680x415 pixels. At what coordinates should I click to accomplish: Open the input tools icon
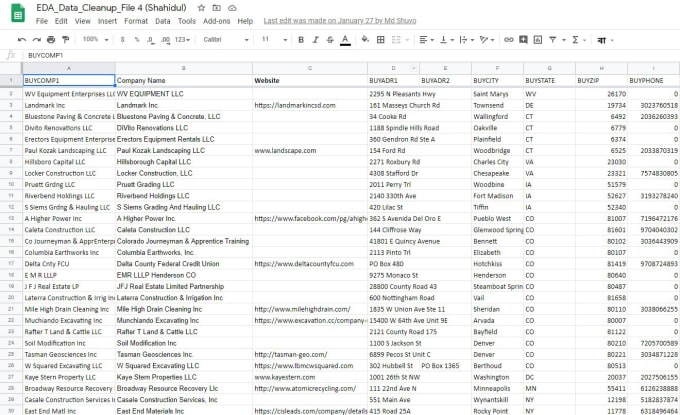(x=601, y=40)
